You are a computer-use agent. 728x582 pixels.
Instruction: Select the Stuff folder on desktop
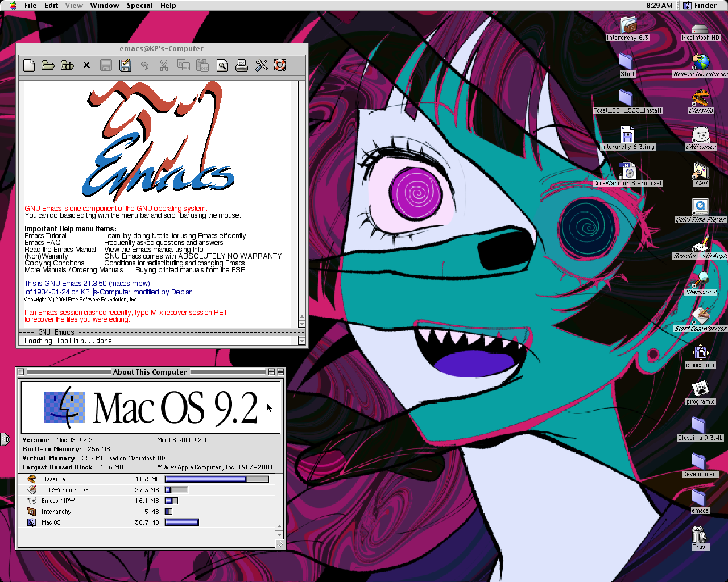point(626,61)
